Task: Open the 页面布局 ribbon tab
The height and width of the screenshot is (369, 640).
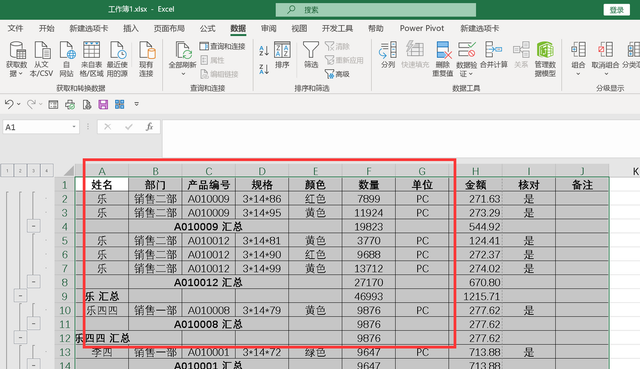Action: (169, 28)
